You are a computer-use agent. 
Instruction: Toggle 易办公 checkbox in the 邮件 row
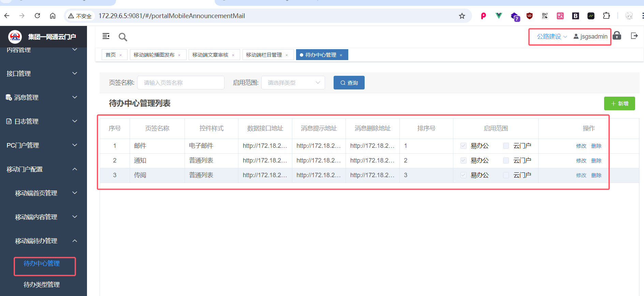463,146
